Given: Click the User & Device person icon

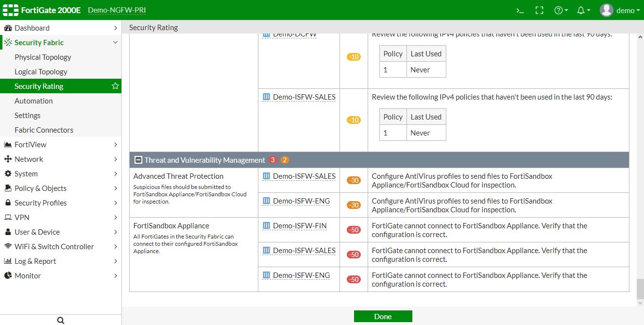Looking at the screenshot, I should pyautogui.click(x=8, y=232).
